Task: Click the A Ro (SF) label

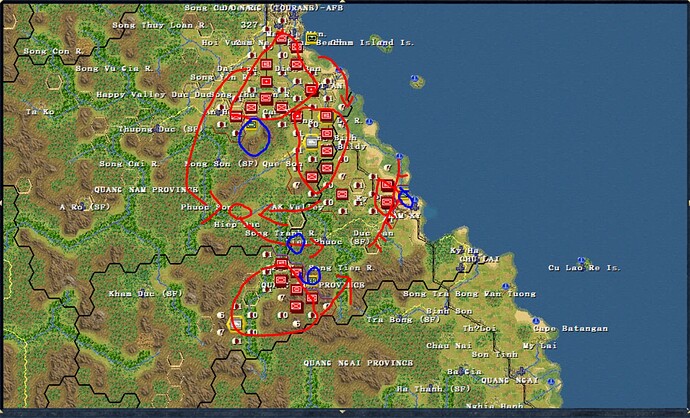Action: point(85,207)
